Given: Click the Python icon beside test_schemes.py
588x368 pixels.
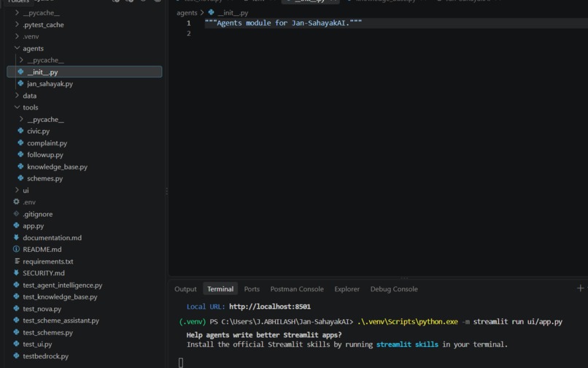Looking at the screenshot, I should point(16,332).
